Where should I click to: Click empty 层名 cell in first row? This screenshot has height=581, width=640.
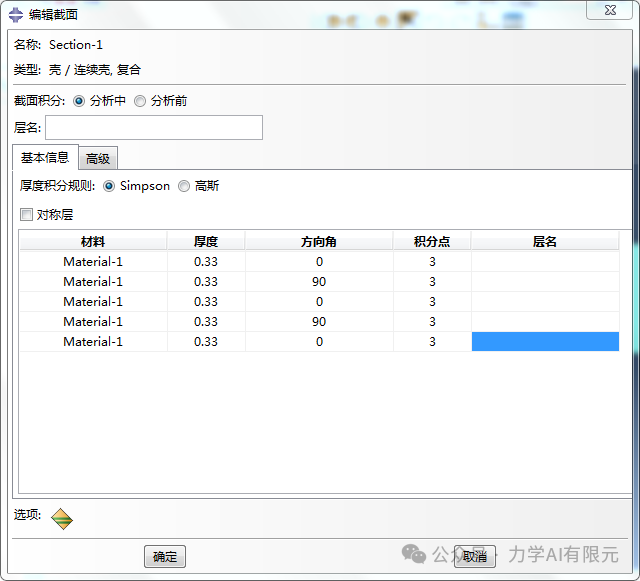(545, 262)
